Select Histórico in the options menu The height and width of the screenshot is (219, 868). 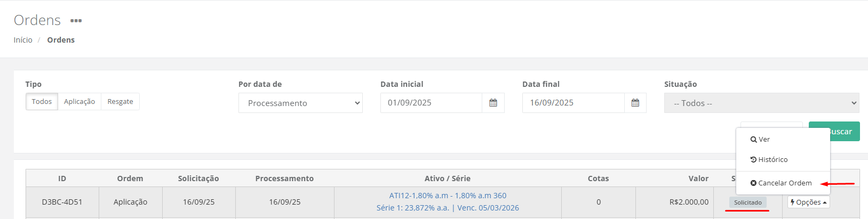tap(769, 160)
